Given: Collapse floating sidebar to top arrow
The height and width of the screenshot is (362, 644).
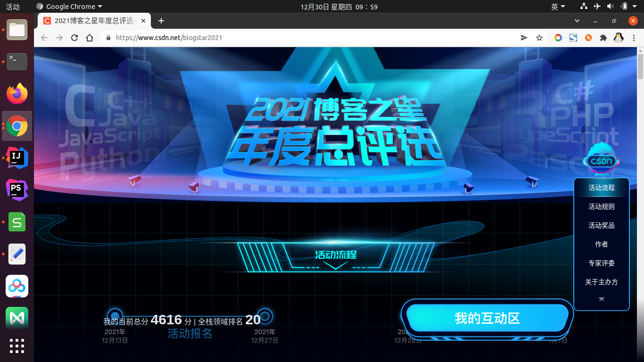Looking at the screenshot, I should [x=602, y=299].
